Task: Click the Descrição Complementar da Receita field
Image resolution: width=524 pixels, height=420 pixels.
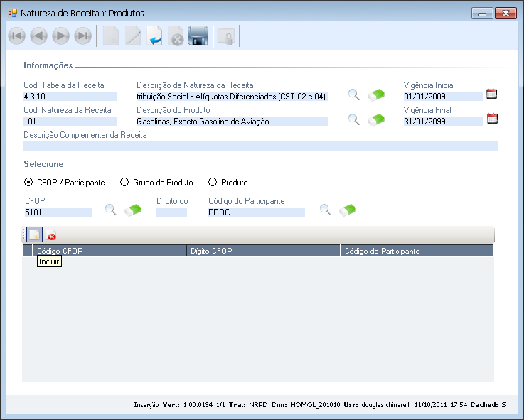Action: [x=260, y=146]
